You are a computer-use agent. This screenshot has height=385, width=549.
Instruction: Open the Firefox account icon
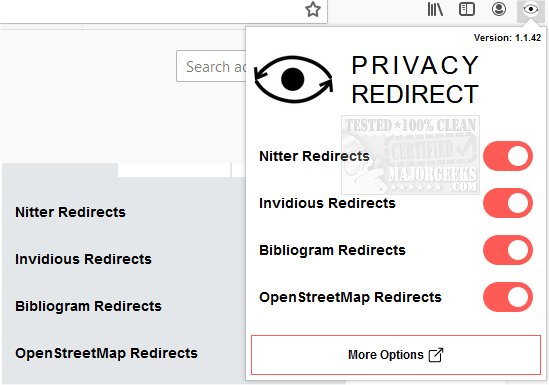499,9
